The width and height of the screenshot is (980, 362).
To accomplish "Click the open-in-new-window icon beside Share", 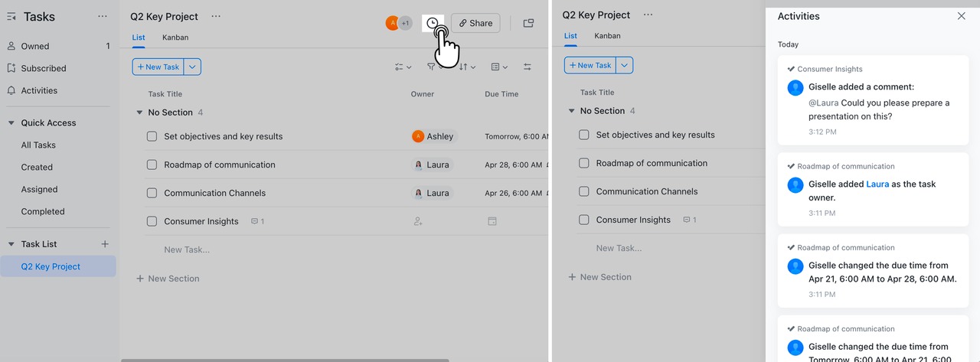I will click(528, 24).
